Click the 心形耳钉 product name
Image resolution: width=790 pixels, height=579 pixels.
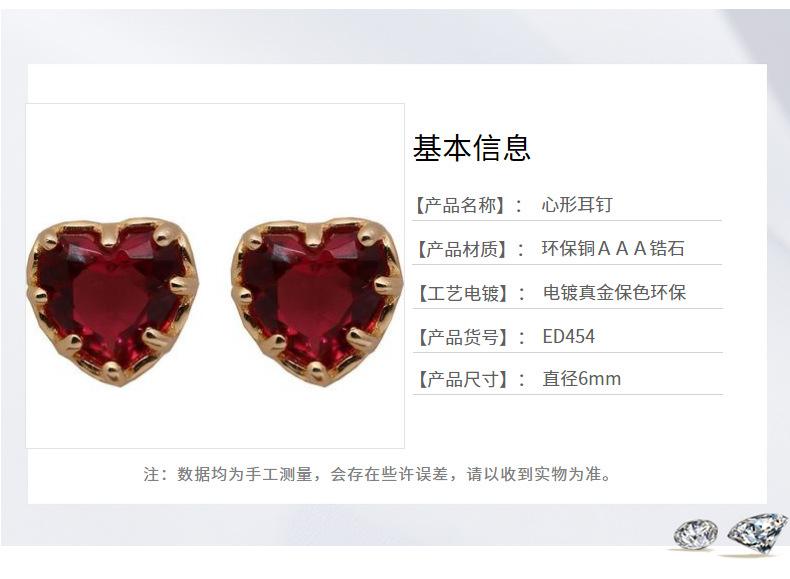(x=577, y=205)
